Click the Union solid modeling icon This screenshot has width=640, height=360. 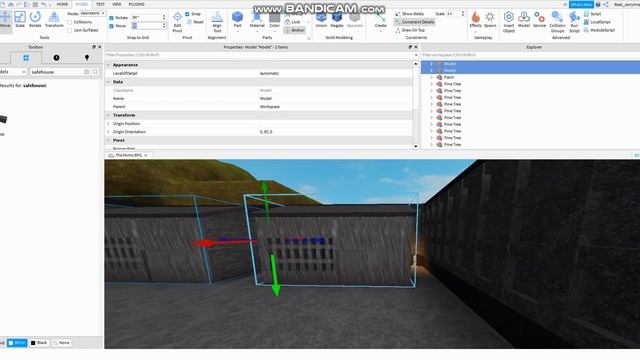click(x=321, y=20)
